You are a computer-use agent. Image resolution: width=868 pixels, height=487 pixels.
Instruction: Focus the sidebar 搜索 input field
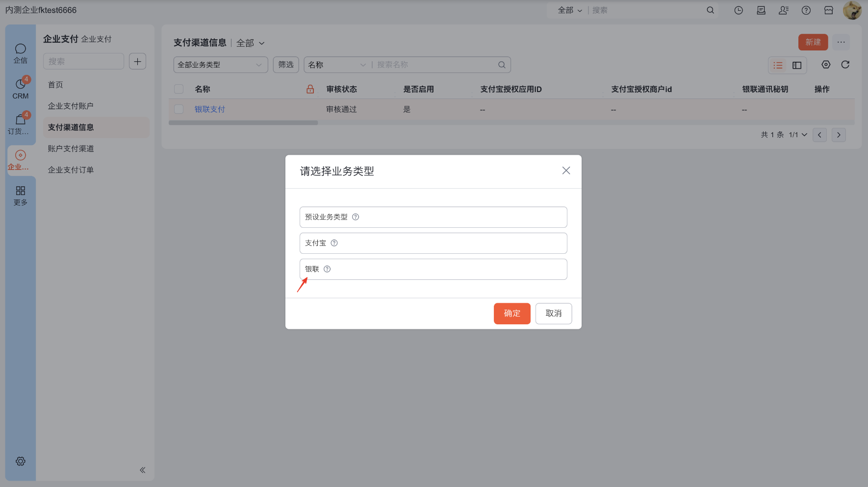pyautogui.click(x=83, y=61)
